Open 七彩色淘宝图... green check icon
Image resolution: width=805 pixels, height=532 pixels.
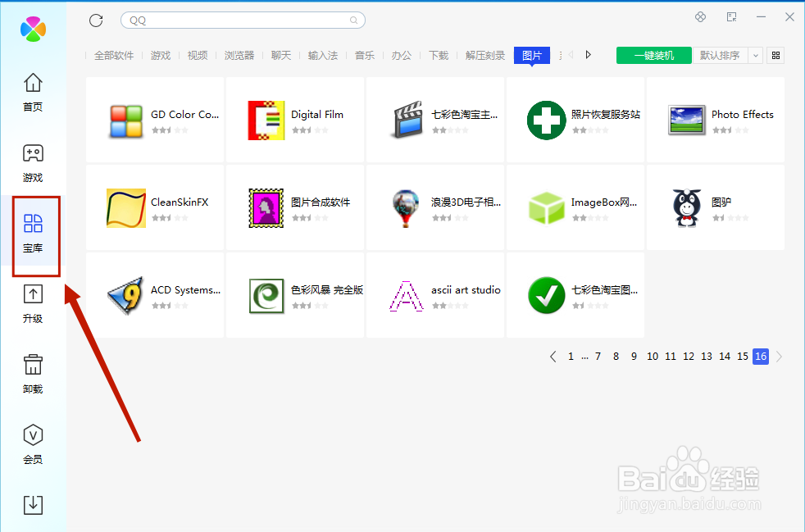click(x=546, y=295)
